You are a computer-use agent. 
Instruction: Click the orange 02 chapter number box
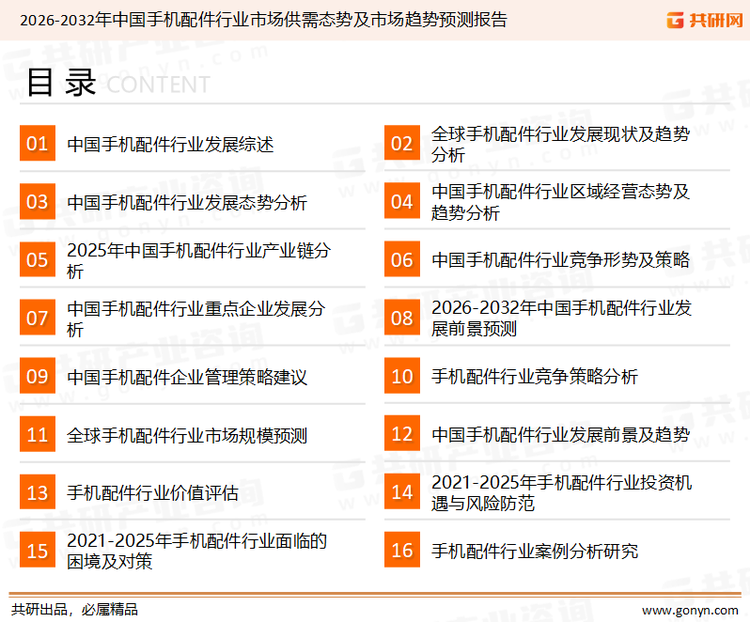(x=402, y=143)
